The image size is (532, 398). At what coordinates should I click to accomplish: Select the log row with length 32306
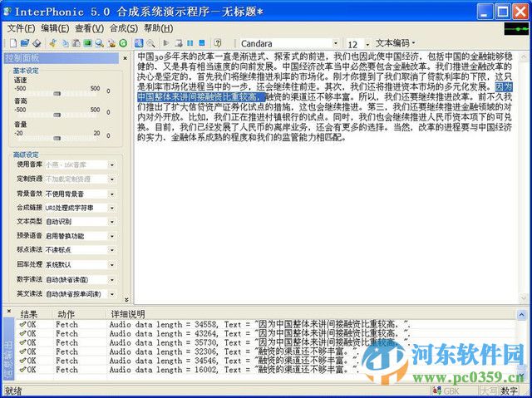(x=266, y=352)
